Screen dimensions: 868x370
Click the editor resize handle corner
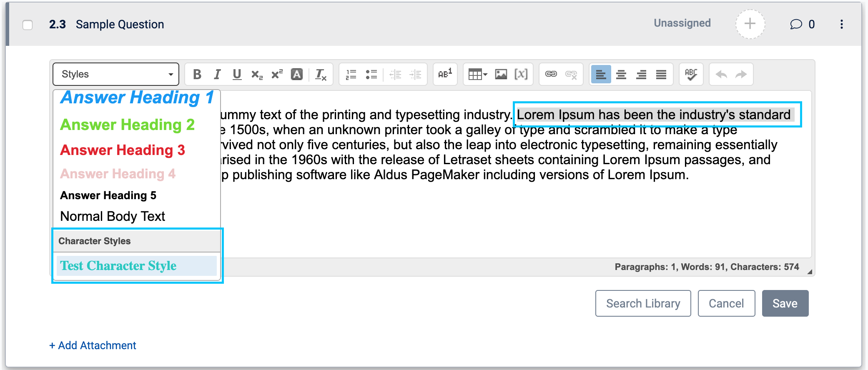click(x=809, y=272)
